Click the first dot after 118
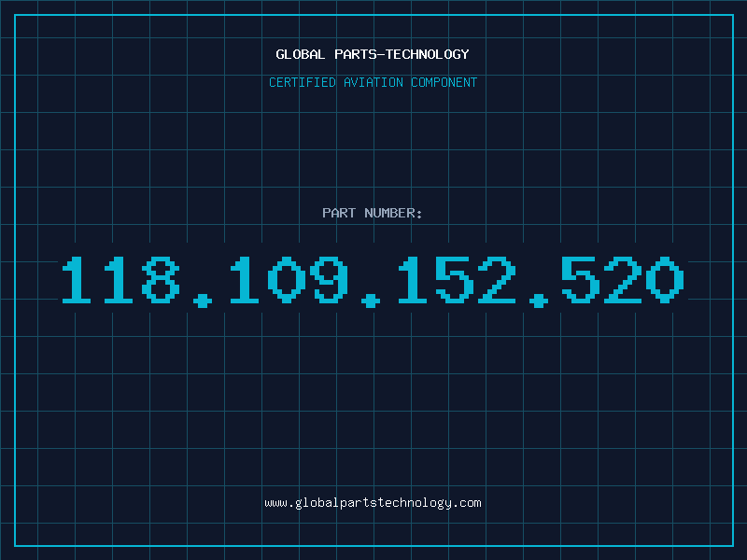747x560 pixels. pos(203,301)
